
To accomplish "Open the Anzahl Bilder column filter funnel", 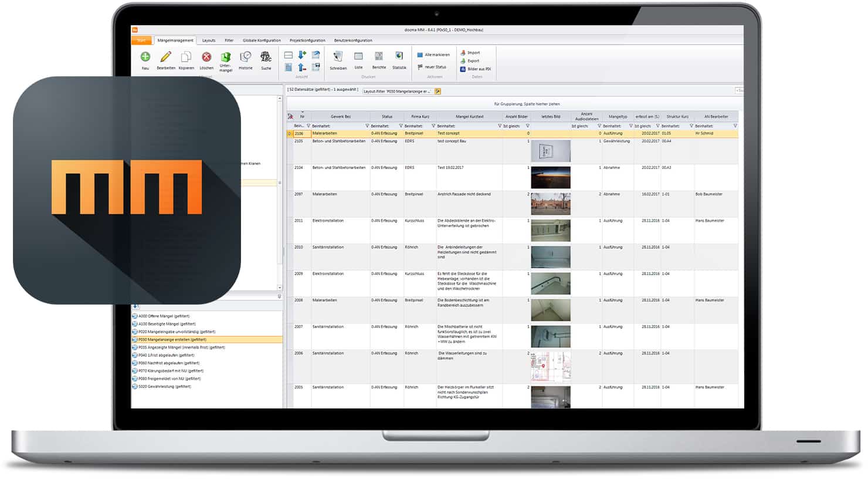I will [527, 126].
